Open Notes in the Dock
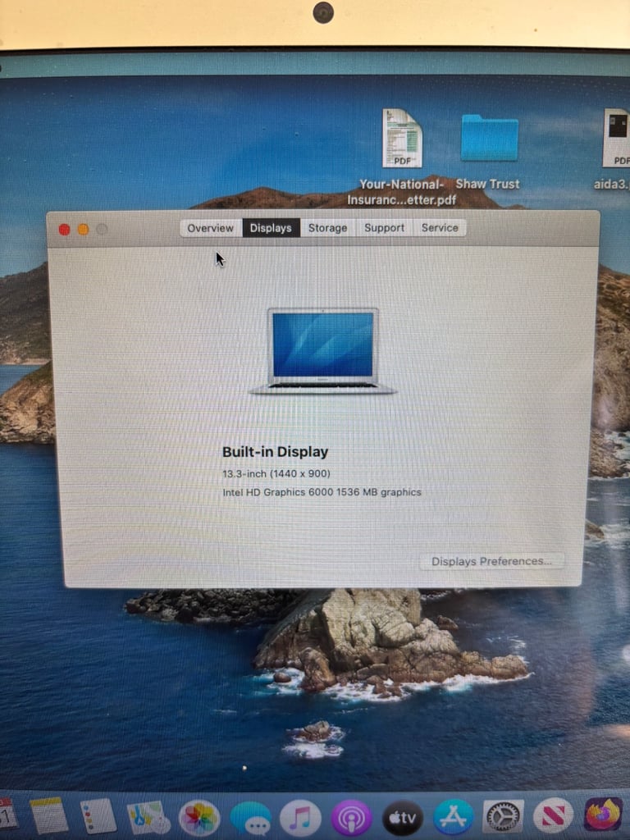 48,816
